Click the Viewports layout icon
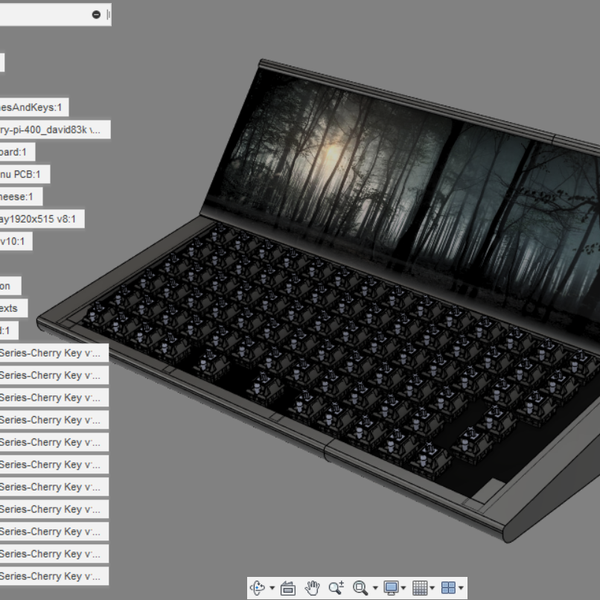Screen dimensions: 600x600 [x=448, y=588]
